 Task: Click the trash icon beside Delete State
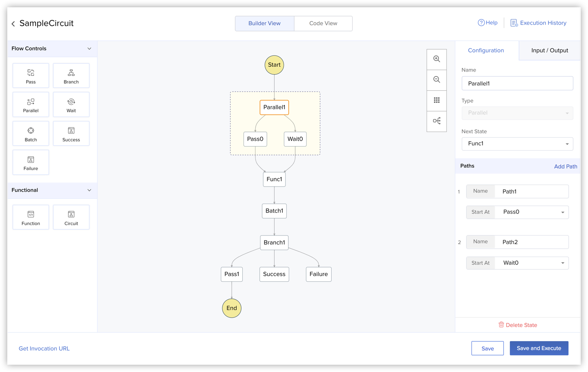click(x=501, y=325)
